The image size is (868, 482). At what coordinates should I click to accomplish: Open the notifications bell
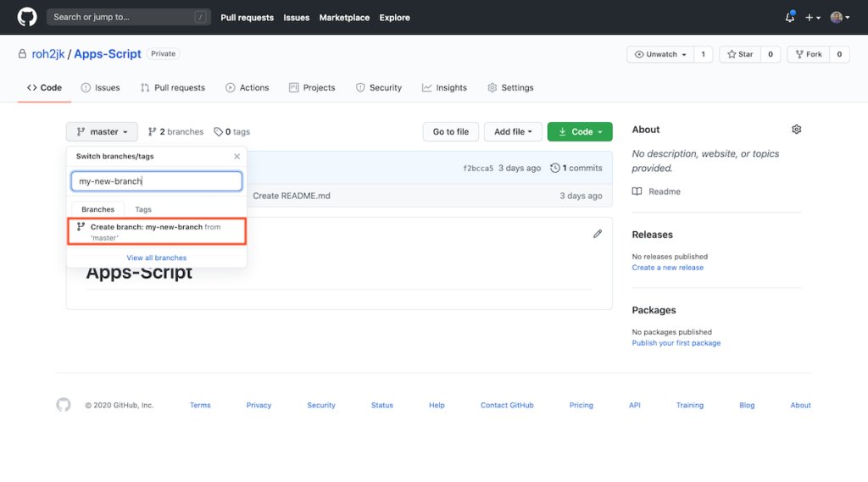(x=790, y=17)
